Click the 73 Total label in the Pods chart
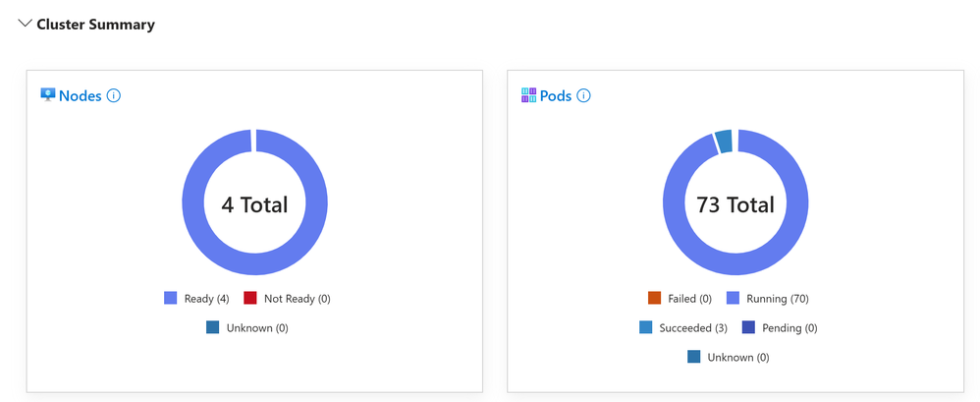The width and height of the screenshot is (980, 402). tap(735, 204)
